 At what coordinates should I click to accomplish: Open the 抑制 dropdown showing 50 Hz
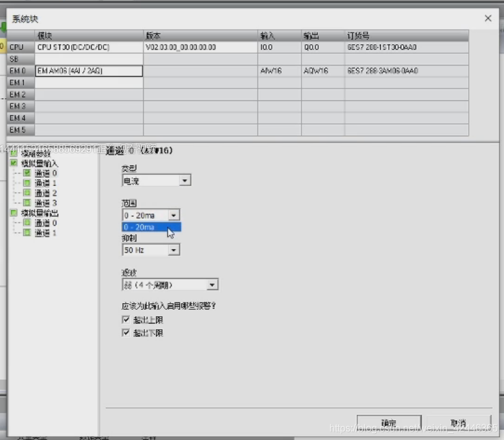150,250
